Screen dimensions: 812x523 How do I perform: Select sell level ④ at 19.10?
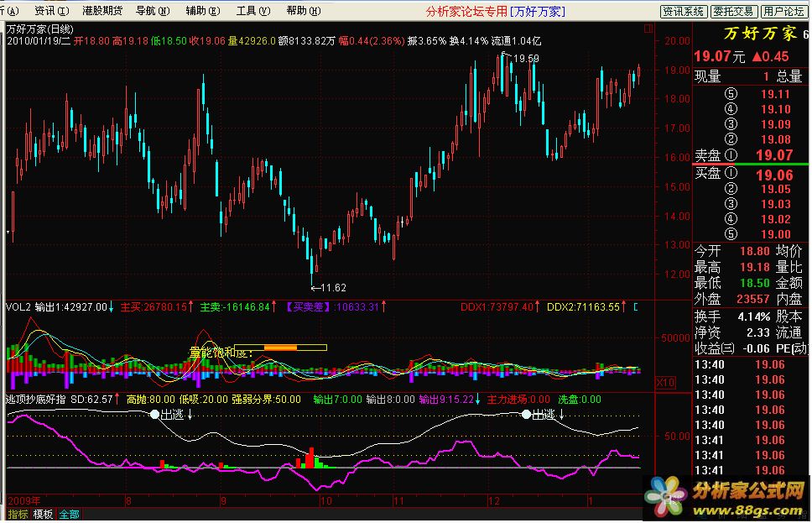pos(757,109)
